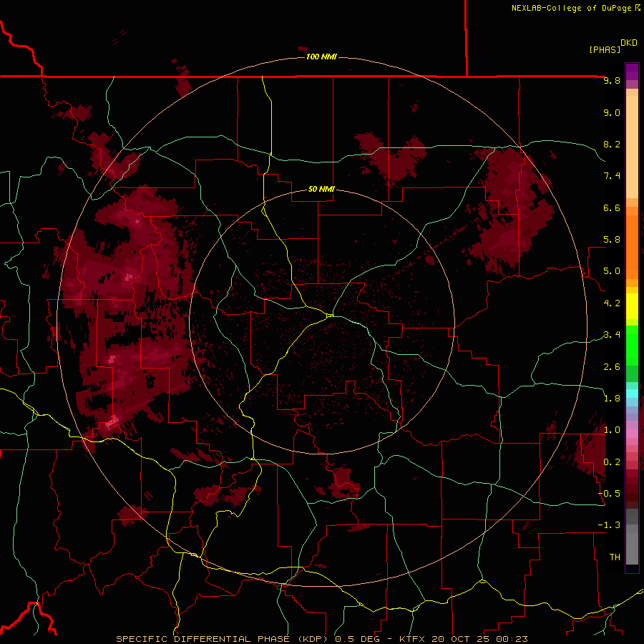Click the 20 OCT 25 00:23 timestamp
644x644 pixels.
coord(479,639)
